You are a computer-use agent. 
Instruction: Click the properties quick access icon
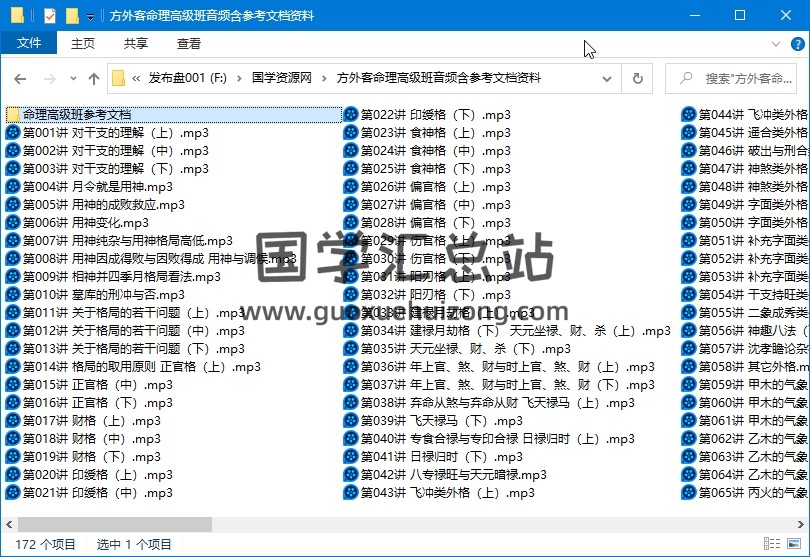point(50,16)
